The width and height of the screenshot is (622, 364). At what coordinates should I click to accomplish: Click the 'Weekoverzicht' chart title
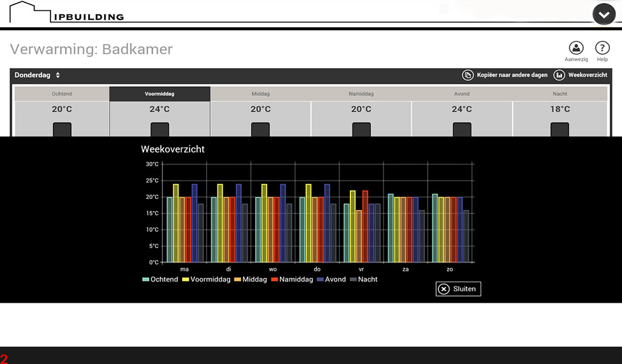[173, 149]
